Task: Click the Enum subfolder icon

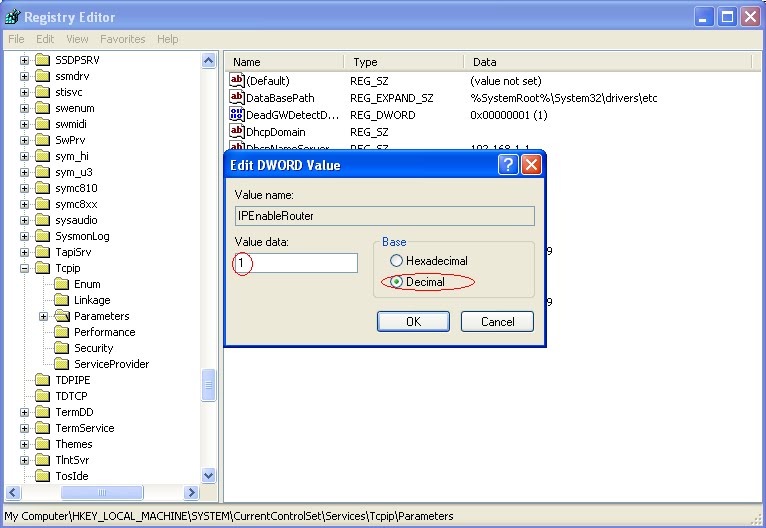Action: pos(62,284)
